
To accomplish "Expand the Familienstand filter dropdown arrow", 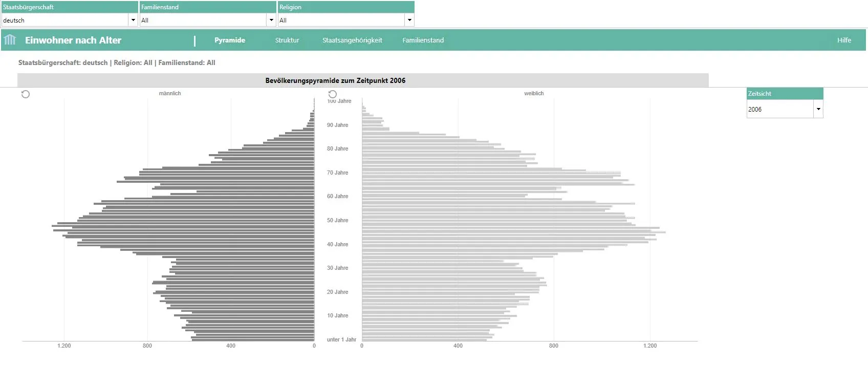I will click(271, 20).
